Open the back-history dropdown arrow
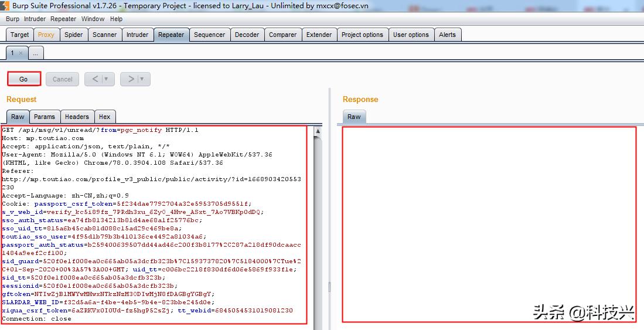This screenshot has height=330, width=644. click(x=107, y=79)
